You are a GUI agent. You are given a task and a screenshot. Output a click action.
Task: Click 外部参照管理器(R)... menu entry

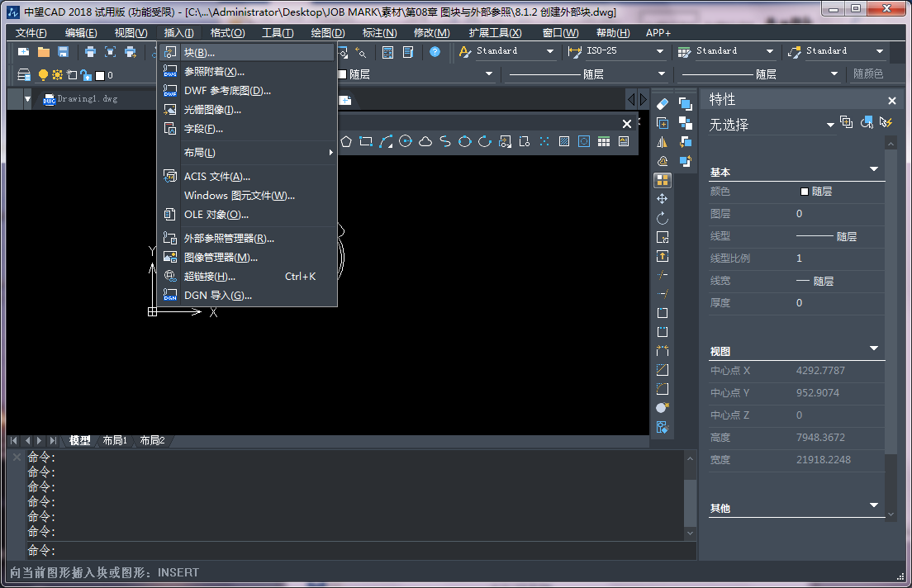click(x=229, y=239)
